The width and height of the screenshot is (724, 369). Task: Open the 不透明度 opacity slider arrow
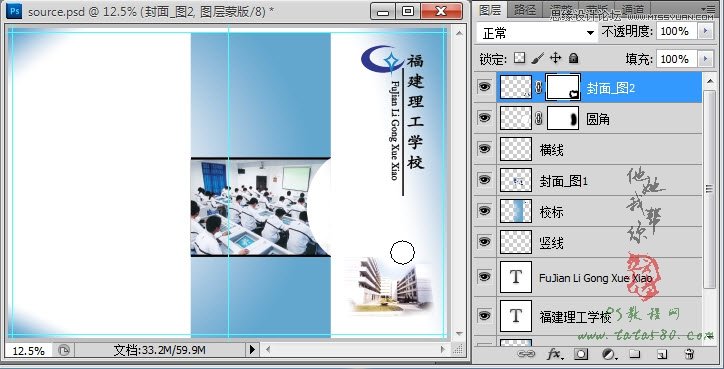coord(705,31)
